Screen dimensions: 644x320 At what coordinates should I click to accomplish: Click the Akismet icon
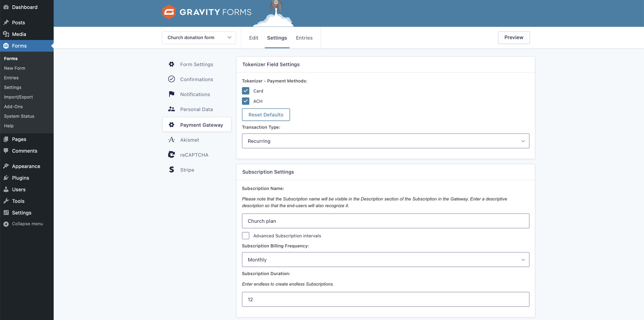click(172, 139)
